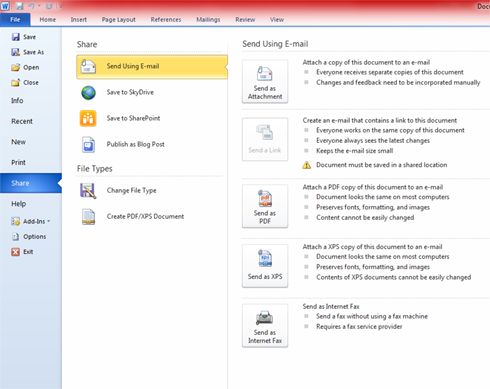Select the Send Using E-mail option label

(133, 66)
